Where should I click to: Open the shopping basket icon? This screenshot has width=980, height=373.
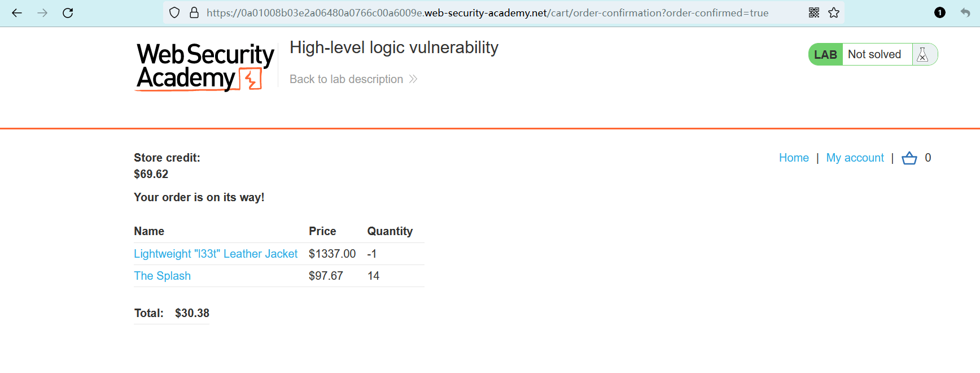tap(909, 158)
